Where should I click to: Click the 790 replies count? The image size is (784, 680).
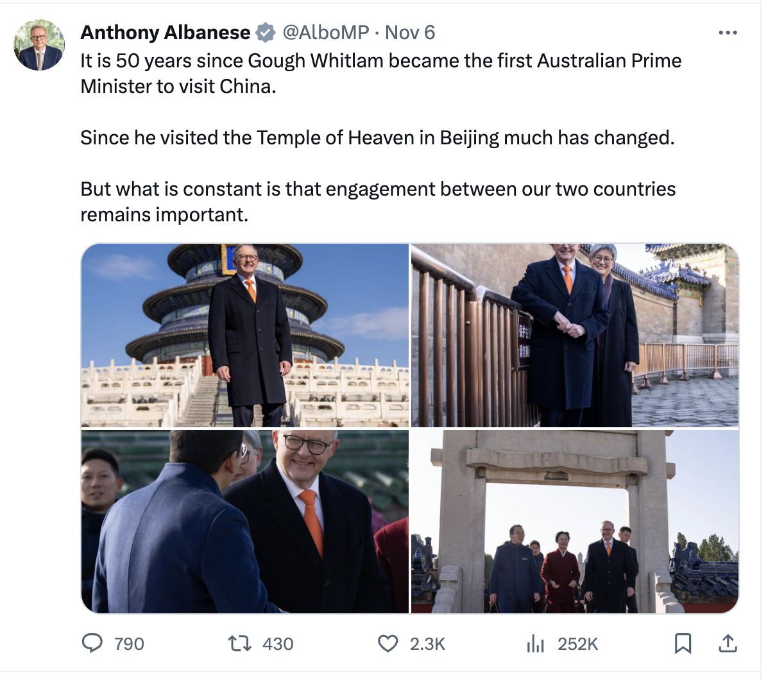coord(129,644)
